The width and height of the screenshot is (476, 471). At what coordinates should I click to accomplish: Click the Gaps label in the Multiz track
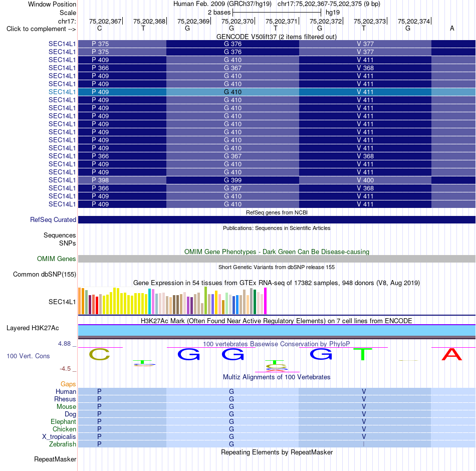coord(68,384)
